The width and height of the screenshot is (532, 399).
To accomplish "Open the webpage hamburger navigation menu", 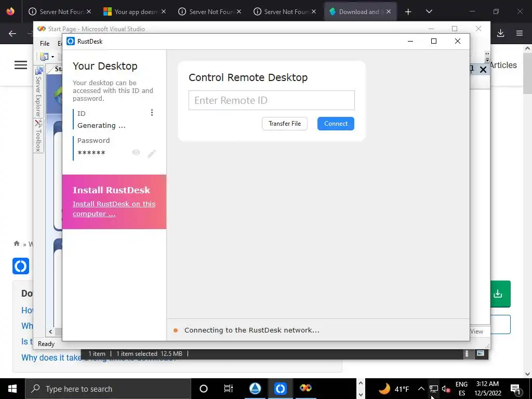I will point(21,65).
